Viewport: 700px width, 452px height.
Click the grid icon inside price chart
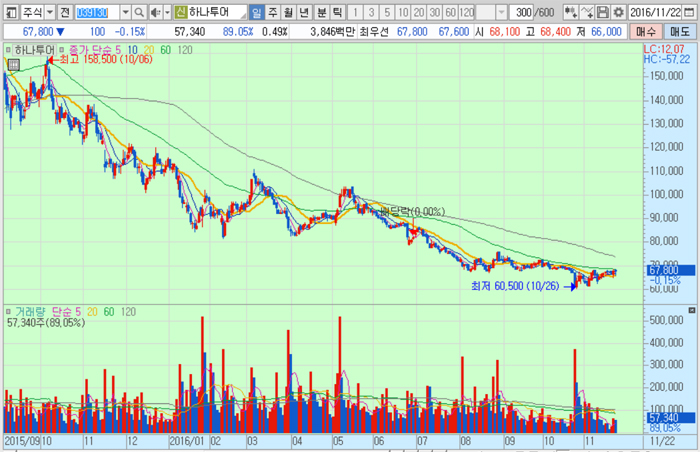(13, 64)
